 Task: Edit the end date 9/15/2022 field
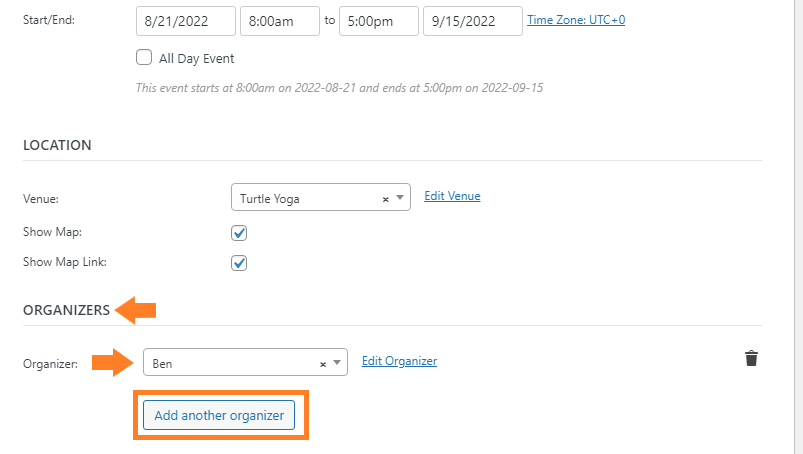pyautogui.click(x=473, y=21)
